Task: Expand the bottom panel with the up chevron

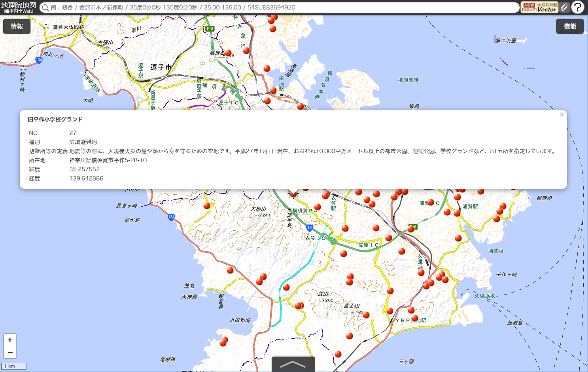Action: 293,364
